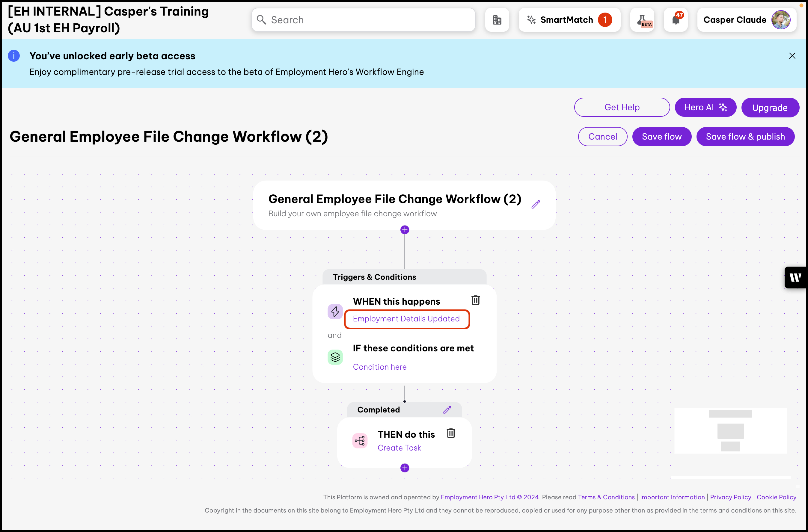Edit the workflow title with pencil icon
Viewport: 808px width, 532px height.
pos(535,204)
